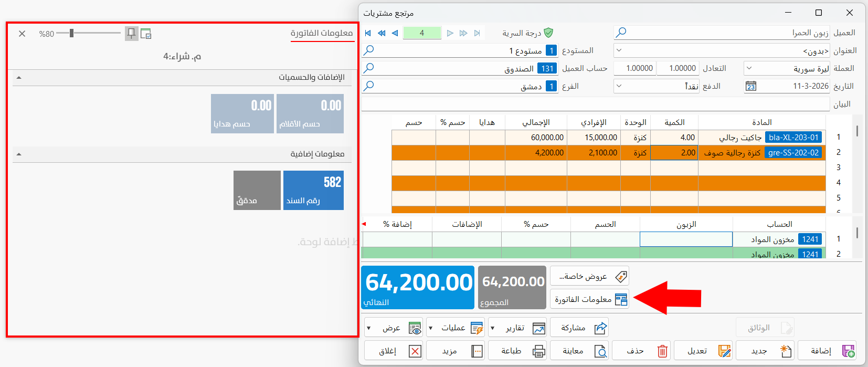
Task: Click the panel layout icon beside pin
Action: point(146,34)
